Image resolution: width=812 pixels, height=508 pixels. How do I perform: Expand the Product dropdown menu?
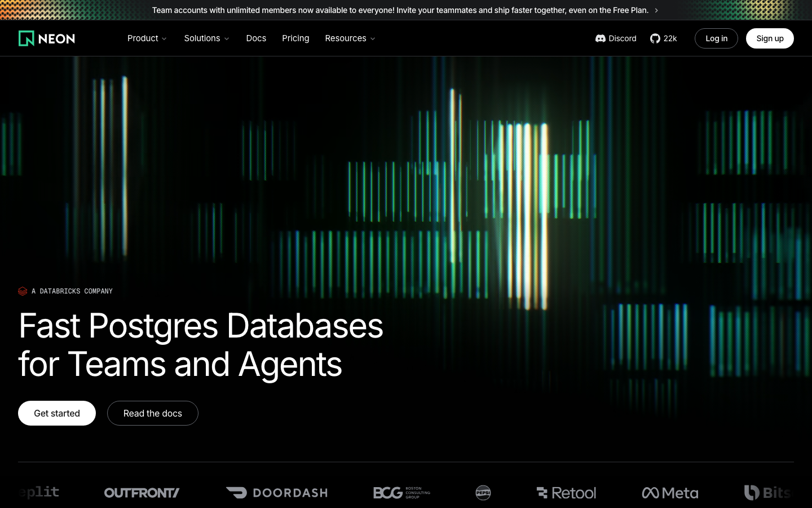(x=147, y=38)
